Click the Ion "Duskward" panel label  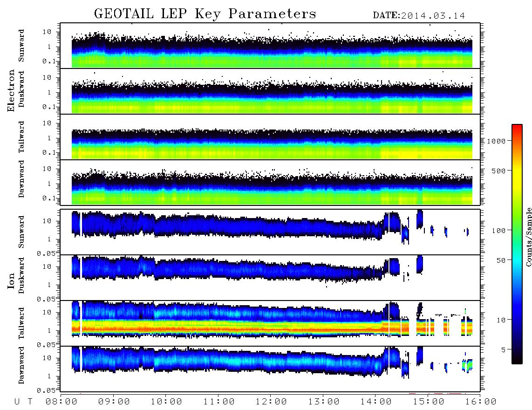[x=21, y=275]
